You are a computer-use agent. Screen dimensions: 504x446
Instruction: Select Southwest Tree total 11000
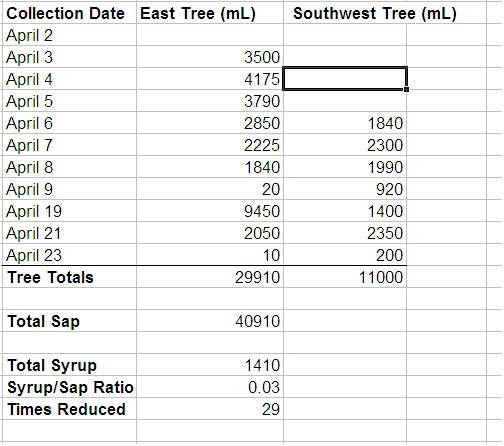345,277
